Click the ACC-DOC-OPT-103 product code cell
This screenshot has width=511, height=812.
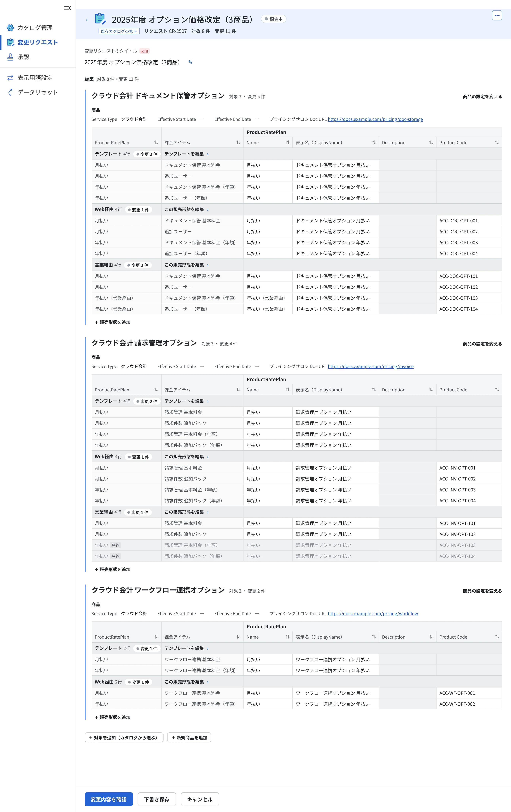tap(469, 298)
